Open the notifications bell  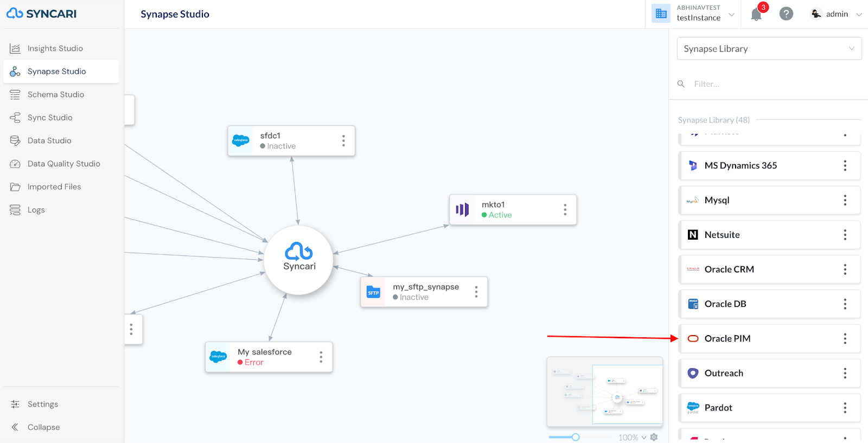pos(756,15)
